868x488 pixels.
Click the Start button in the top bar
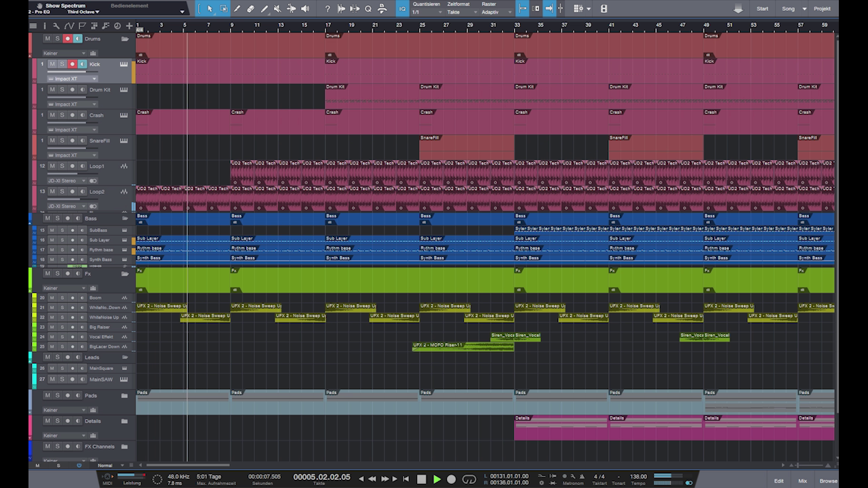tap(762, 9)
